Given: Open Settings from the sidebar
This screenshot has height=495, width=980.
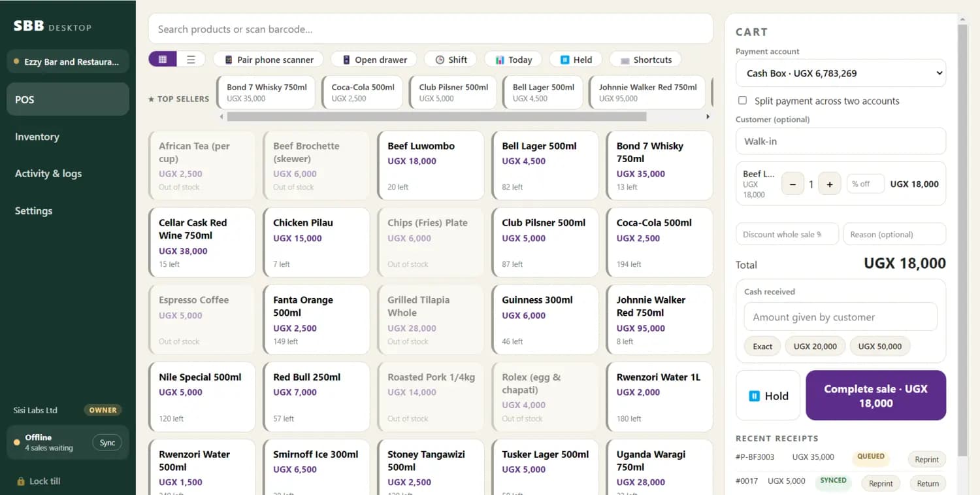Looking at the screenshot, I should click(68, 211).
